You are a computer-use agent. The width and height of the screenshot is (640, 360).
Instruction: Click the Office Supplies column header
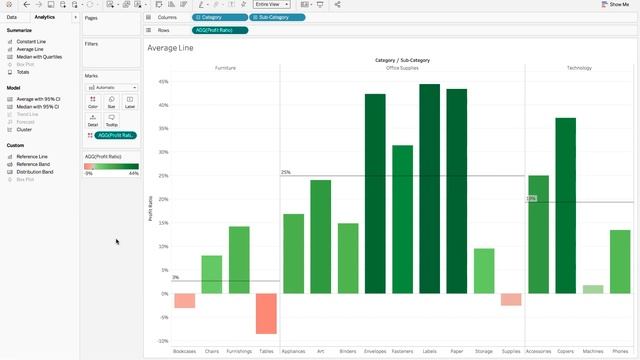coord(402,68)
